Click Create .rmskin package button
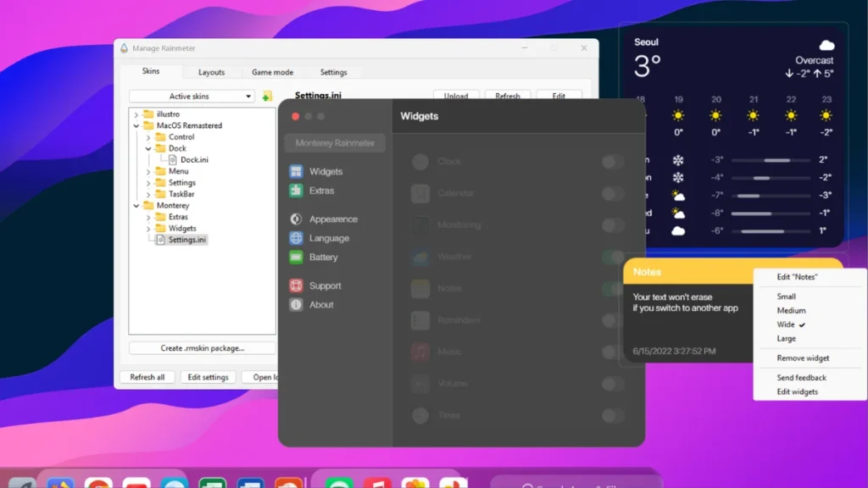Image resolution: width=868 pixels, height=488 pixels. [202, 348]
